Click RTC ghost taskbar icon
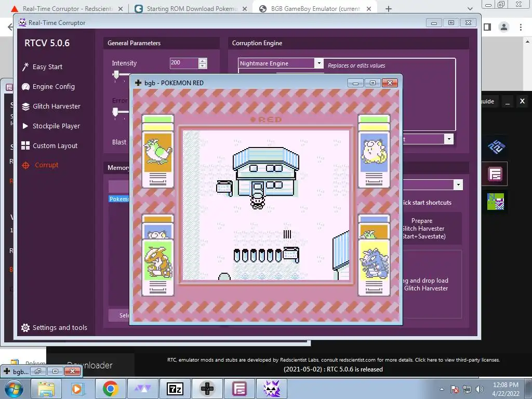Screen dimensions: 532x399 pyautogui.click(x=271, y=389)
